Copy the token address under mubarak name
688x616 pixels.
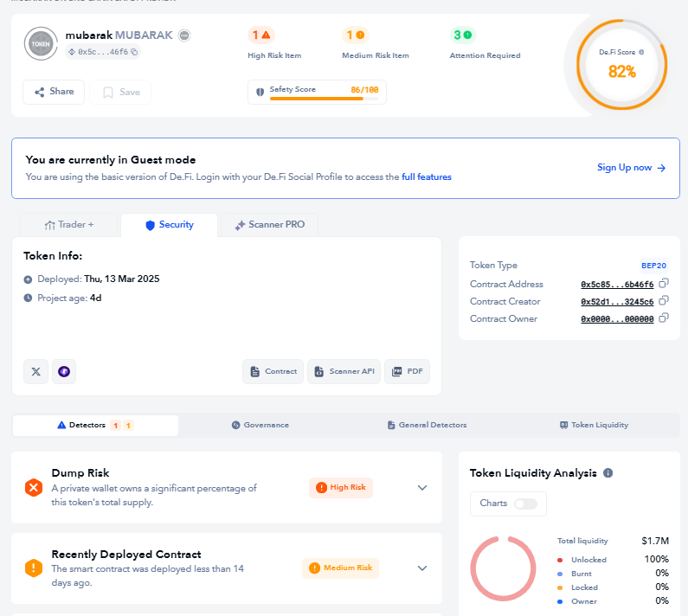point(134,52)
